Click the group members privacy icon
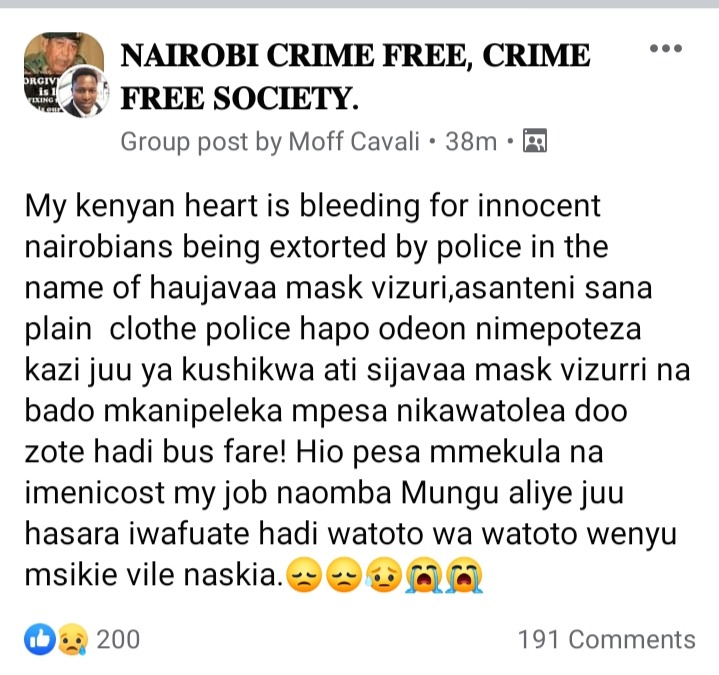 [535, 141]
